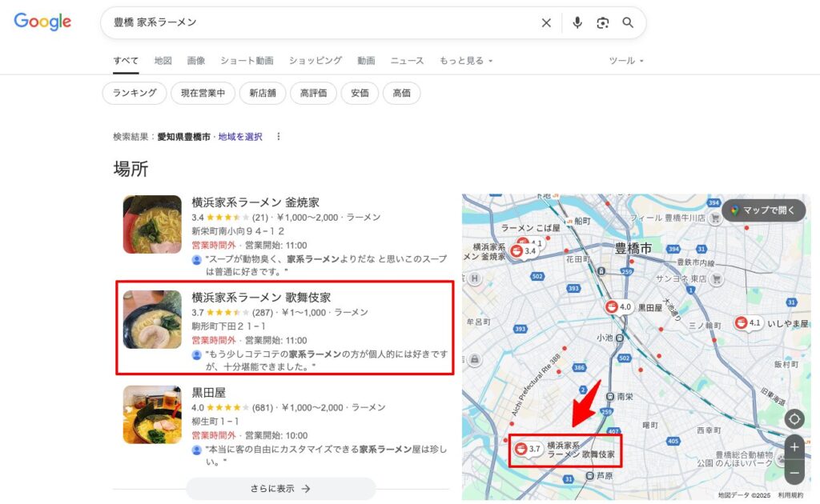Click the map pin rated 4.1 for いしやま屋

point(748,322)
